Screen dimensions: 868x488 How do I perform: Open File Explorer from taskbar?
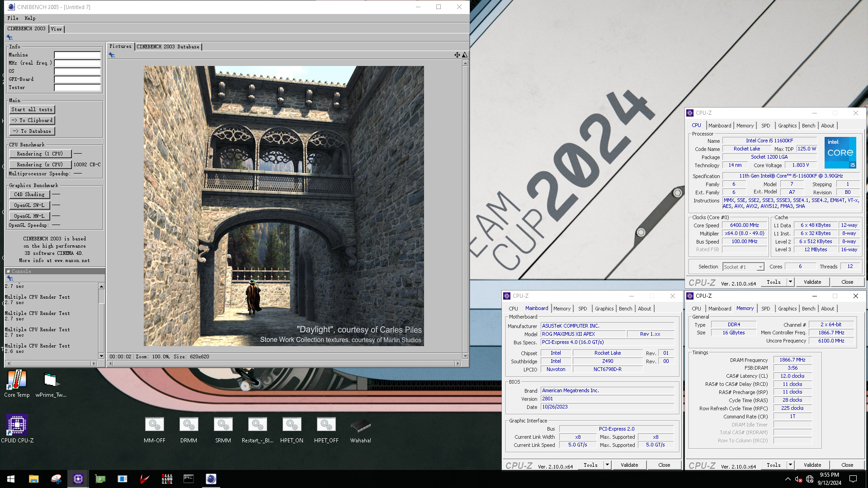tap(34, 479)
